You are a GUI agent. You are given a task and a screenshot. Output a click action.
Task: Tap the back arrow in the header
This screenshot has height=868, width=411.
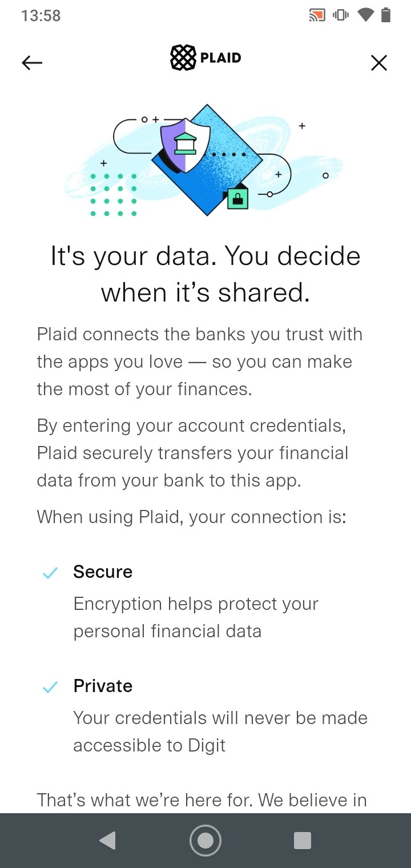pyautogui.click(x=32, y=63)
